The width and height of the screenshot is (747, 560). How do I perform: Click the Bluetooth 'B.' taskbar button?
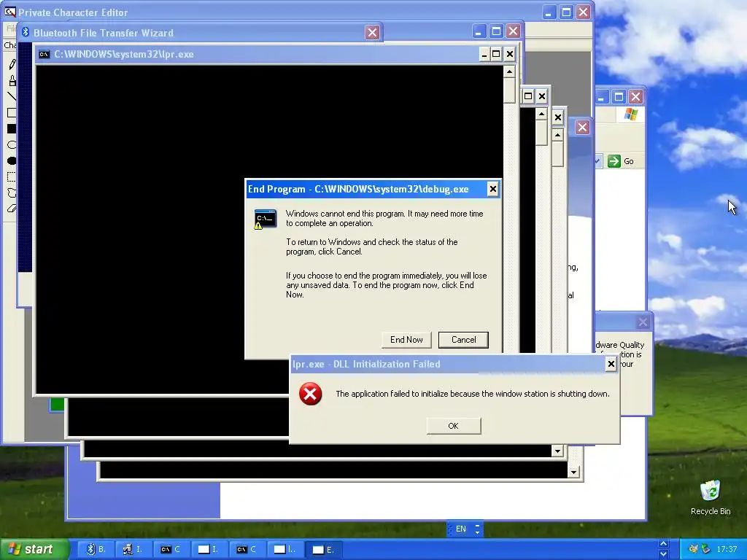click(x=96, y=549)
